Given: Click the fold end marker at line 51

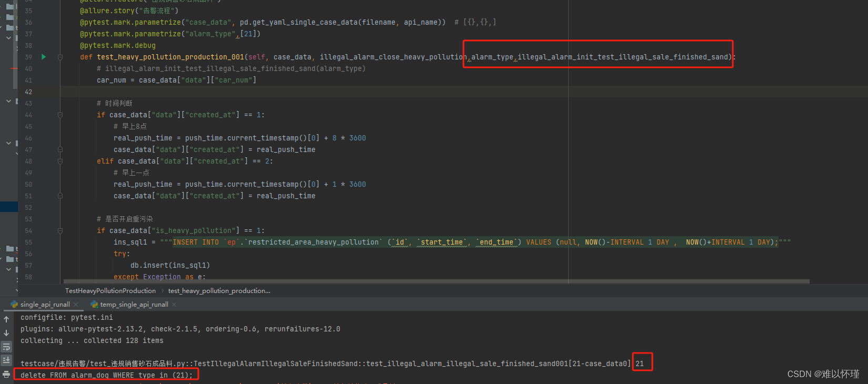Looking at the screenshot, I should (60, 196).
